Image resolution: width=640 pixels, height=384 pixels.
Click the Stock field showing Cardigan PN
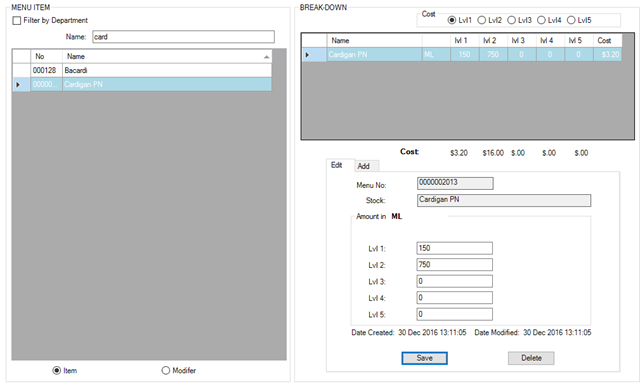[x=504, y=200]
